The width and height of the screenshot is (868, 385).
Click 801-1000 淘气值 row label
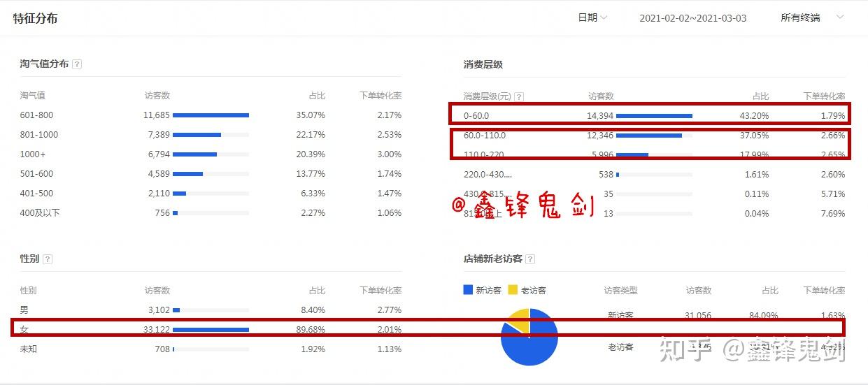[39, 135]
